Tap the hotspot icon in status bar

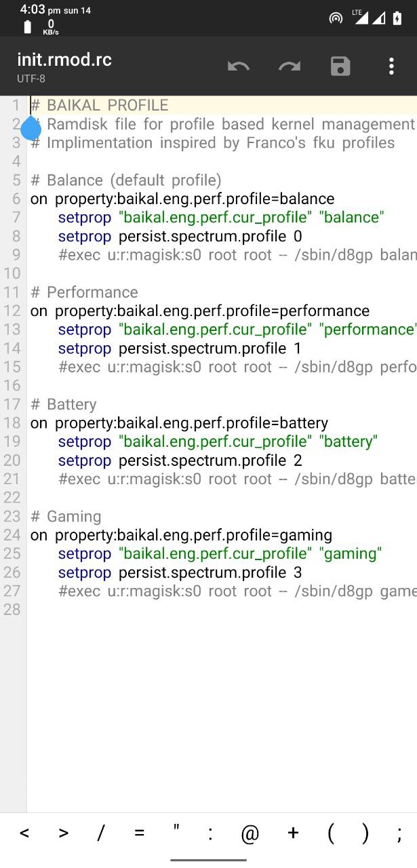tap(336, 18)
